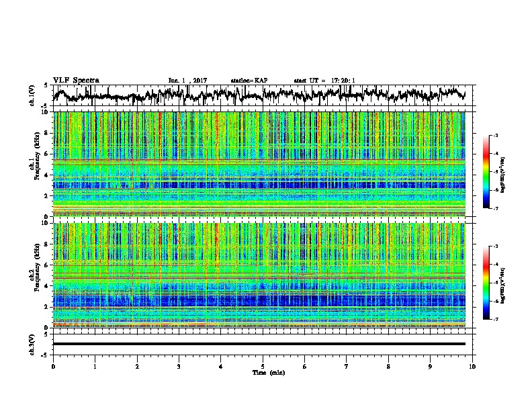The height and width of the screenshot is (411, 532).
Task: Click the ch.1 frequency spectrogram panel
Action: point(259,164)
